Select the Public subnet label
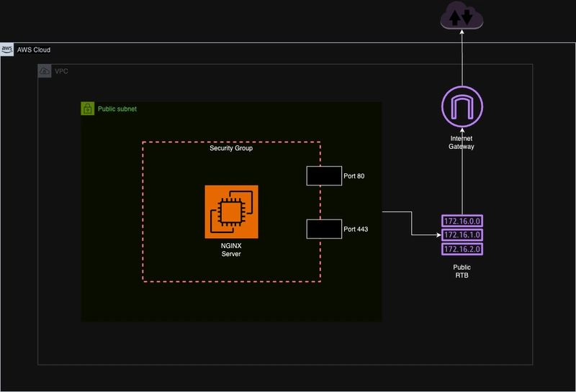The image size is (576, 392). 117,109
